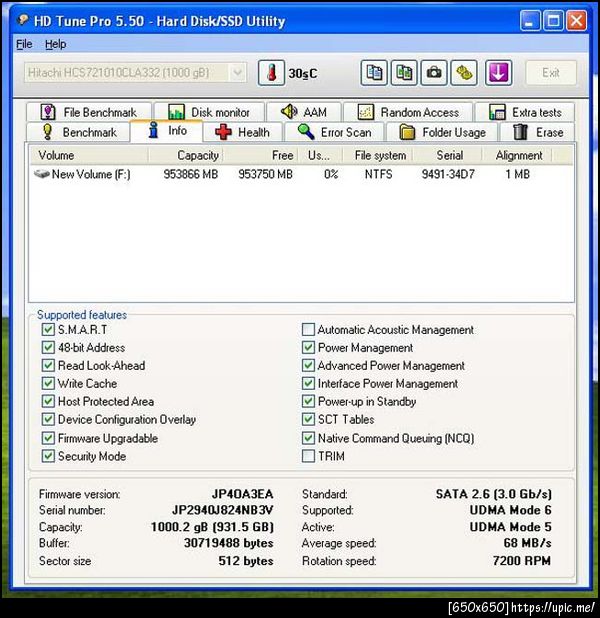Screen dimensions: 600x618
Task: Click the Alignment column header
Action: pyautogui.click(x=517, y=155)
